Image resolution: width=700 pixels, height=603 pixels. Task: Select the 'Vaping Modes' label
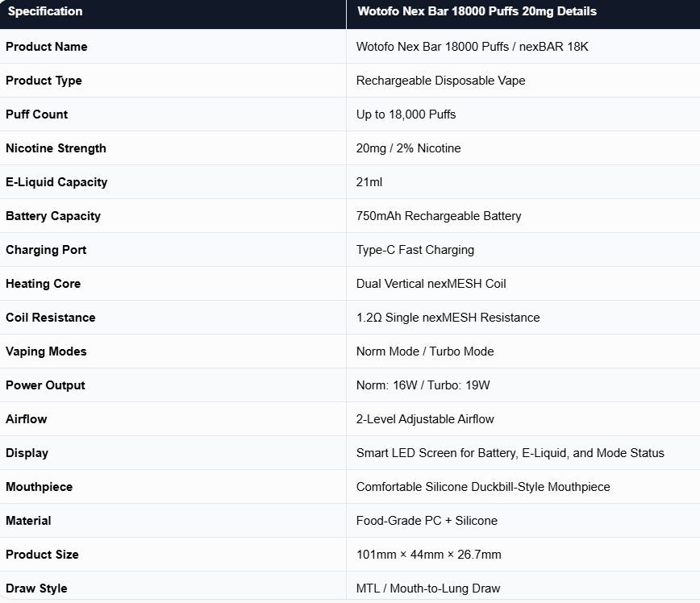coord(46,351)
